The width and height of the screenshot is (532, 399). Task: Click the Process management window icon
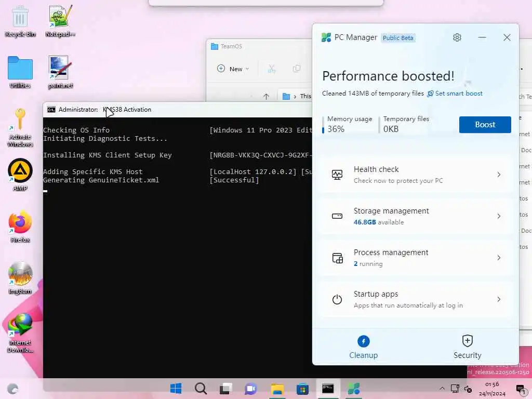(x=337, y=258)
